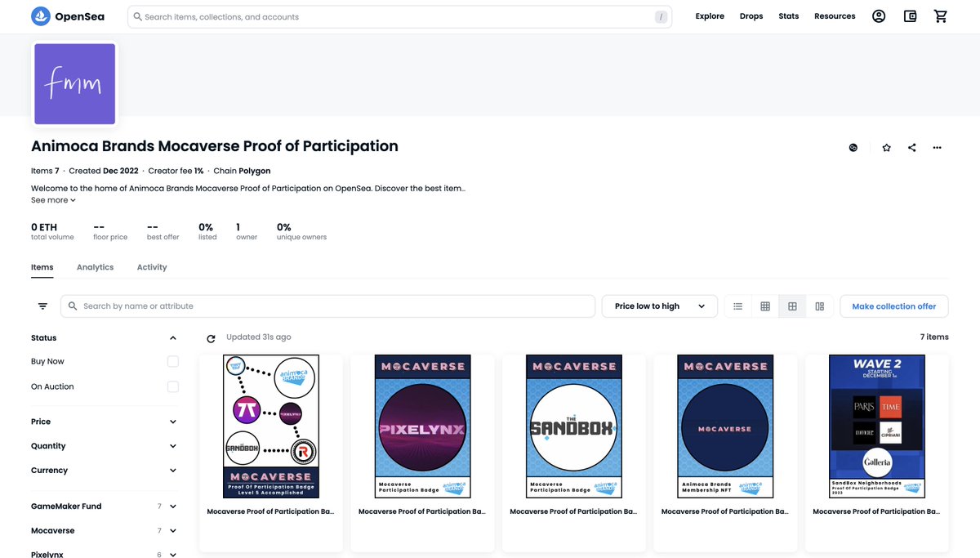980x558 pixels.
Task: Click the collection title heading
Action: pos(215,146)
